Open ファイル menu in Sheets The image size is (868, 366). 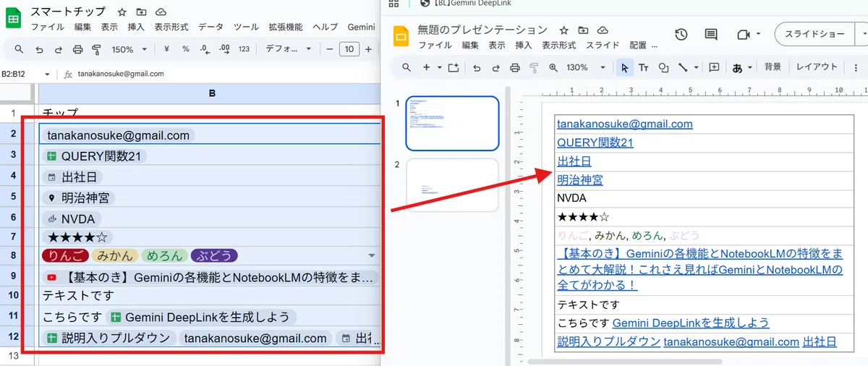[x=48, y=27]
